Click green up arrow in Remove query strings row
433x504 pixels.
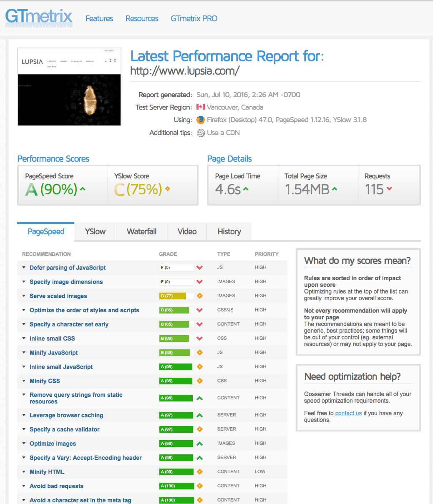199,398
